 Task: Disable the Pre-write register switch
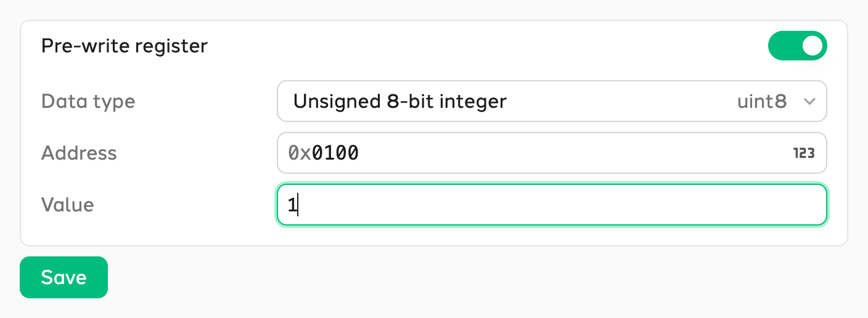point(797,46)
